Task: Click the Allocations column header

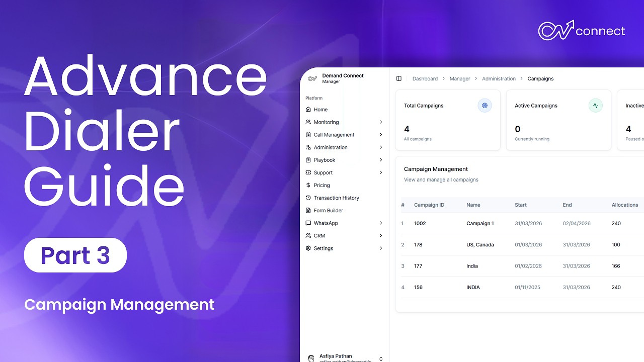Action: pyautogui.click(x=625, y=205)
